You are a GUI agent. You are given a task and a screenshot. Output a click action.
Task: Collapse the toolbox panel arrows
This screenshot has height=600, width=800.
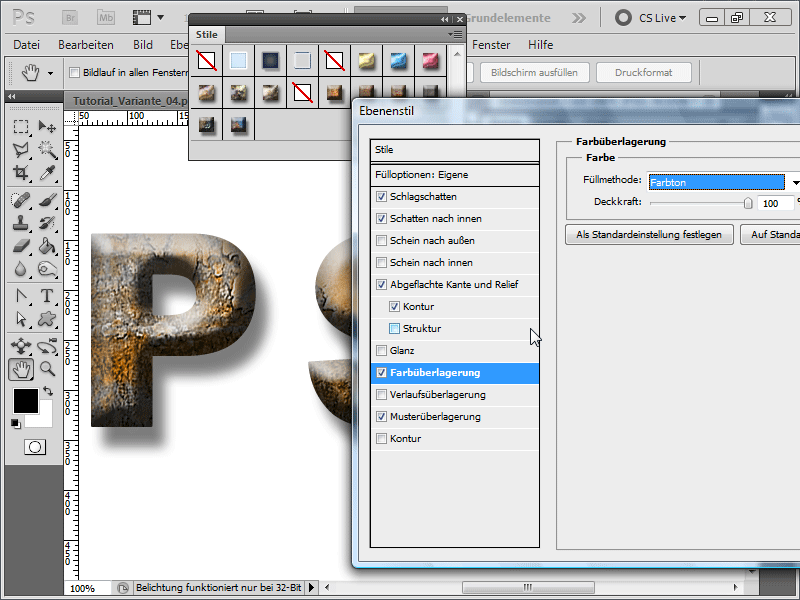point(11,96)
